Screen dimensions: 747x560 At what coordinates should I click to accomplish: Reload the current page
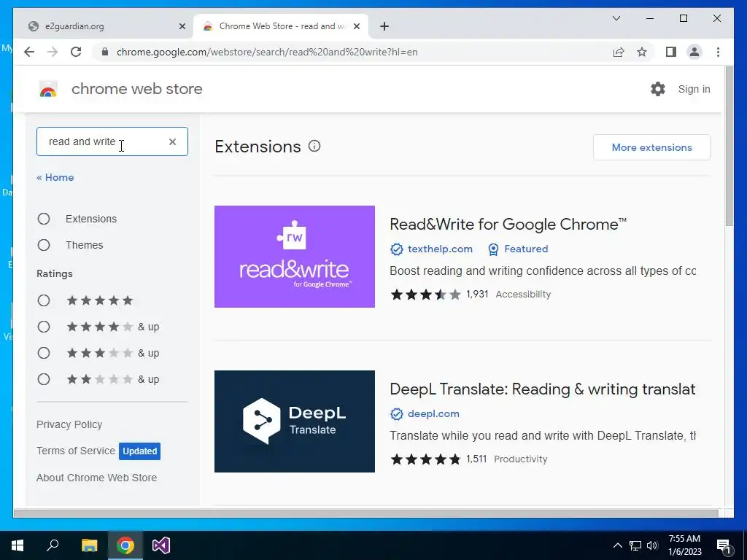[x=76, y=52]
